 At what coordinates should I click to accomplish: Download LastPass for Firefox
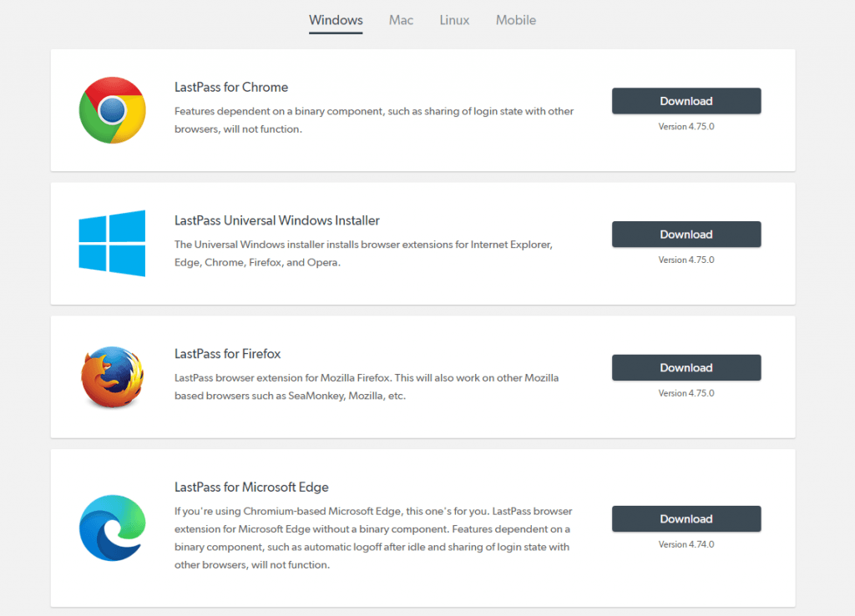[x=686, y=367]
